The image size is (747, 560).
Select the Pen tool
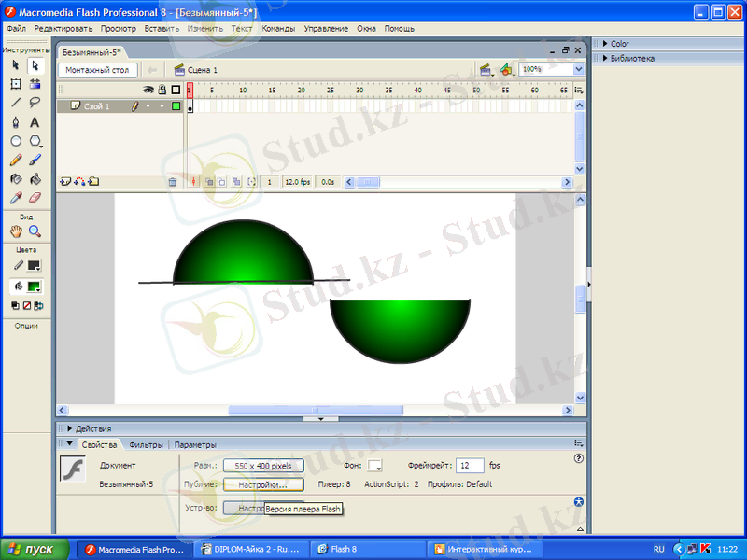16,122
